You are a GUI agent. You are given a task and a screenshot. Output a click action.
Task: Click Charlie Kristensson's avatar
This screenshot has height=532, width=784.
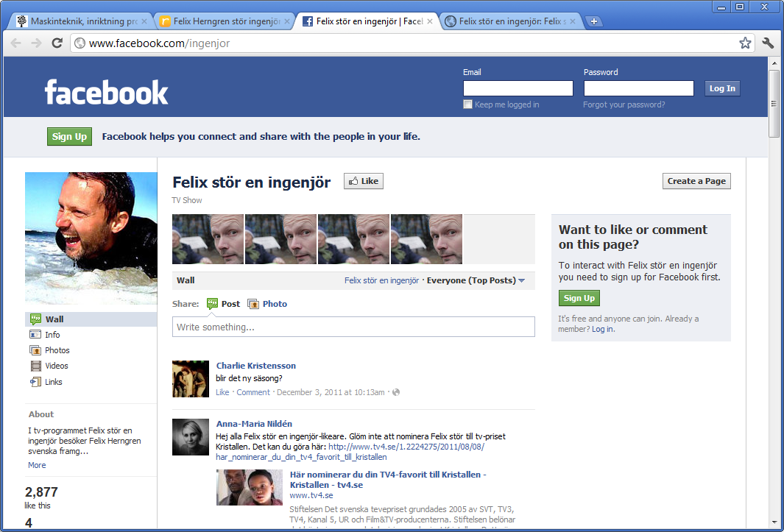coord(191,379)
